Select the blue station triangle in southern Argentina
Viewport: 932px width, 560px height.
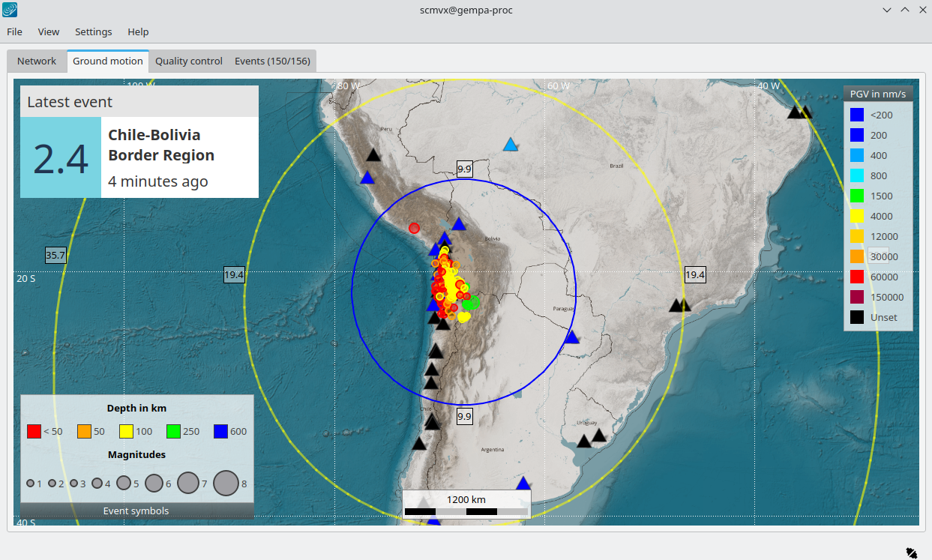coord(523,484)
